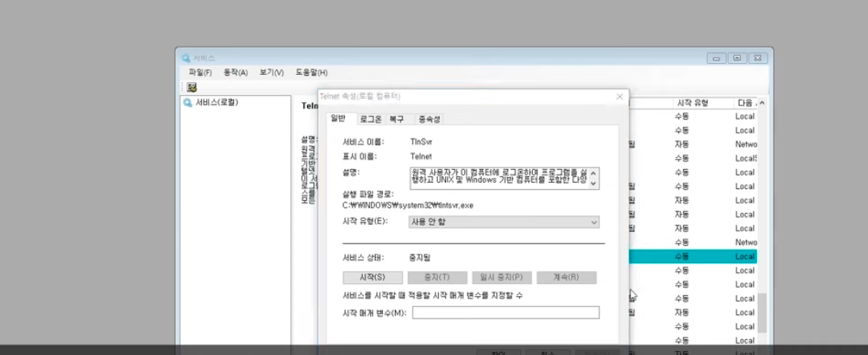The width and height of the screenshot is (868, 355).
Task: Focus the 시작 매개 변수(M) input field
Action: click(x=506, y=313)
